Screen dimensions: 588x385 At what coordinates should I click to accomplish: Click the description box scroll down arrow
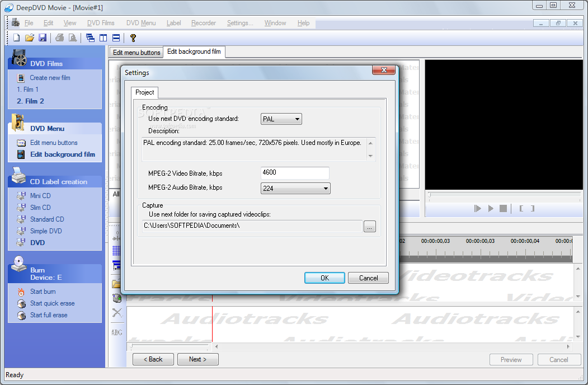coord(370,156)
